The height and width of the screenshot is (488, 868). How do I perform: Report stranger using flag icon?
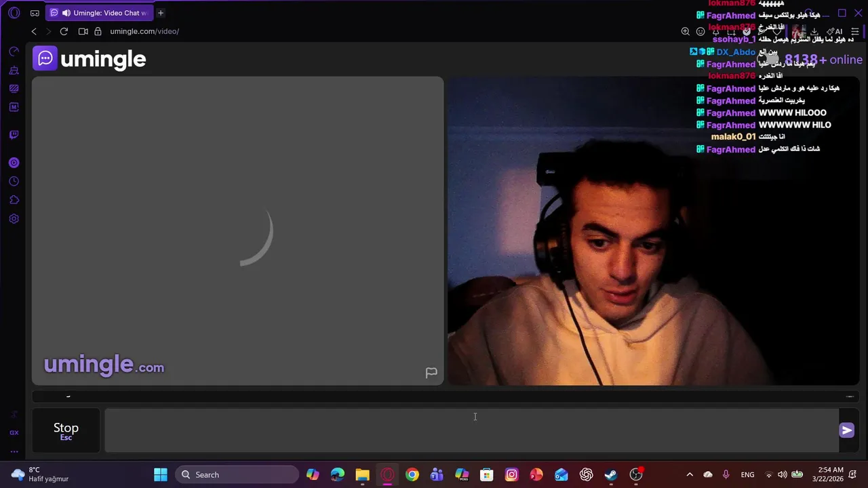[431, 373]
